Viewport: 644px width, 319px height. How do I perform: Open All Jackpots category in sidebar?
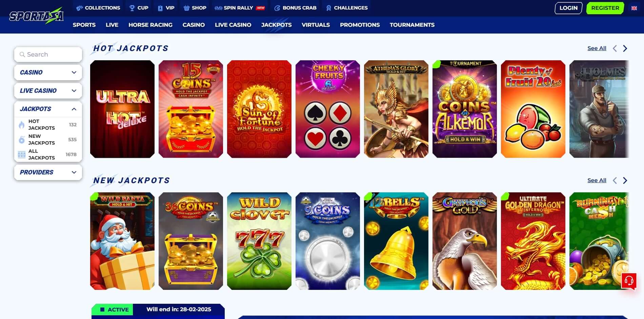click(x=48, y=154)
